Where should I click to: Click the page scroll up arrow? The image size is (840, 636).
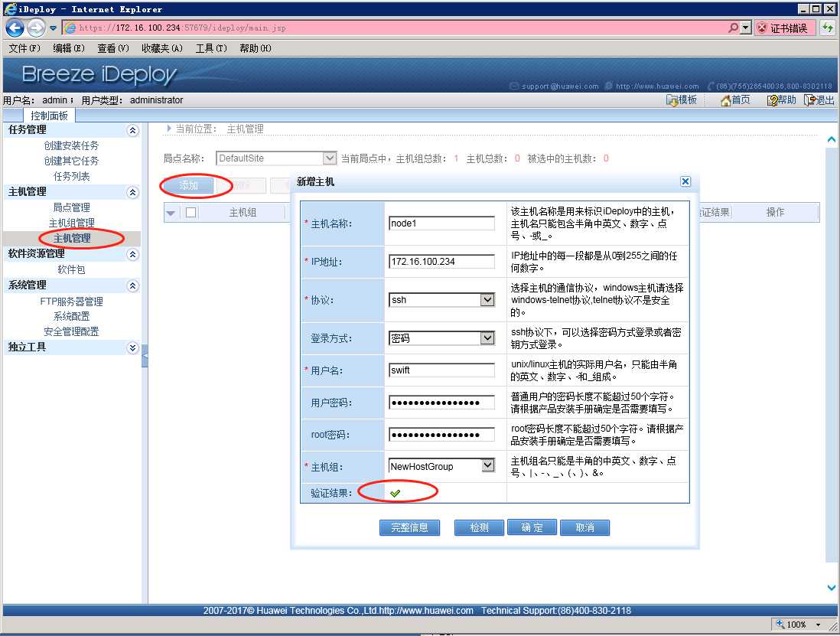[832, 139]
